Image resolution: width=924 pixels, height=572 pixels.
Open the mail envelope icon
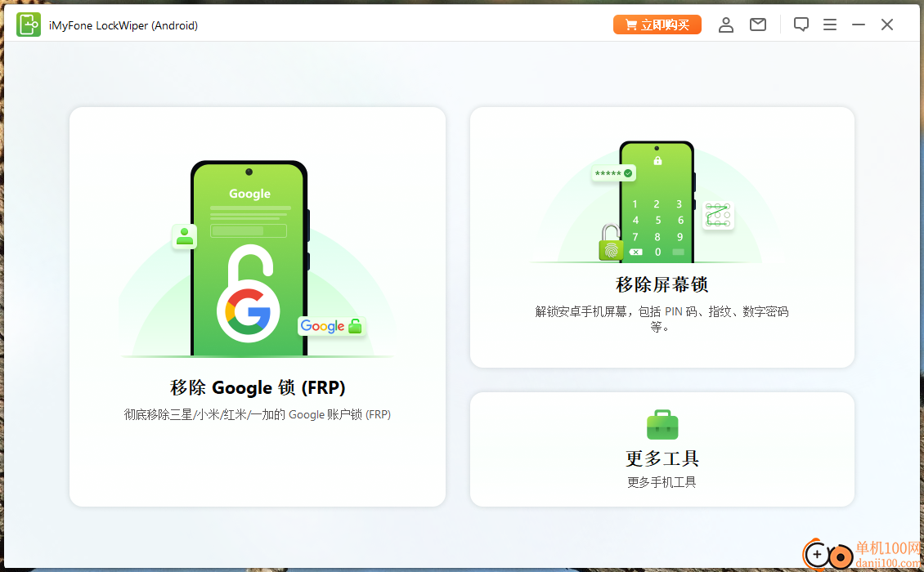[757, 25]
